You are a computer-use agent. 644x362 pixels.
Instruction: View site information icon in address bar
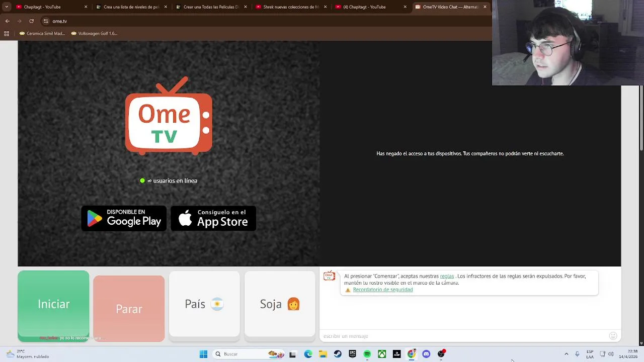46,21
